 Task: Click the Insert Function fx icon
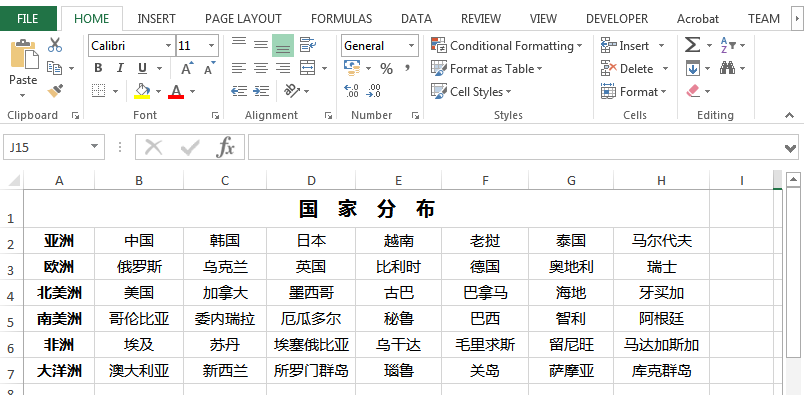pyautogui.click(x=225, y=148)
